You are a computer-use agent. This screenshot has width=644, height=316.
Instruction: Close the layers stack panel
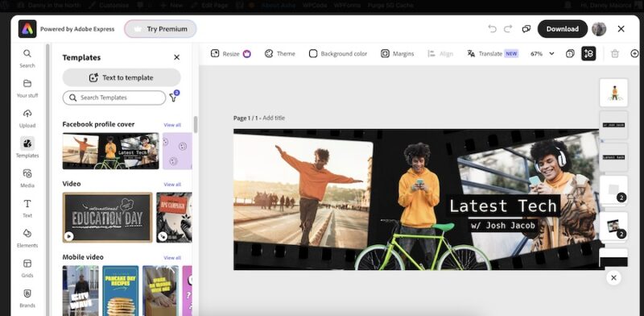613,278
